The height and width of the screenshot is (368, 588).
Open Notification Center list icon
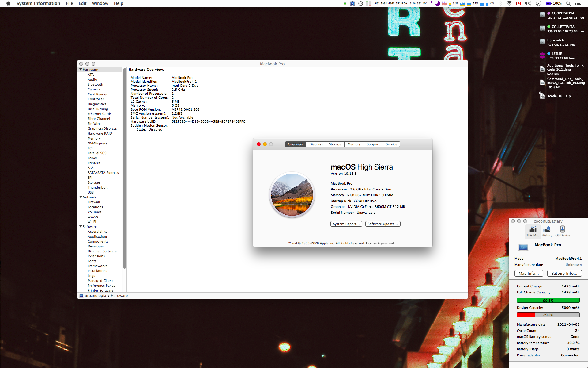click(578, 3)
